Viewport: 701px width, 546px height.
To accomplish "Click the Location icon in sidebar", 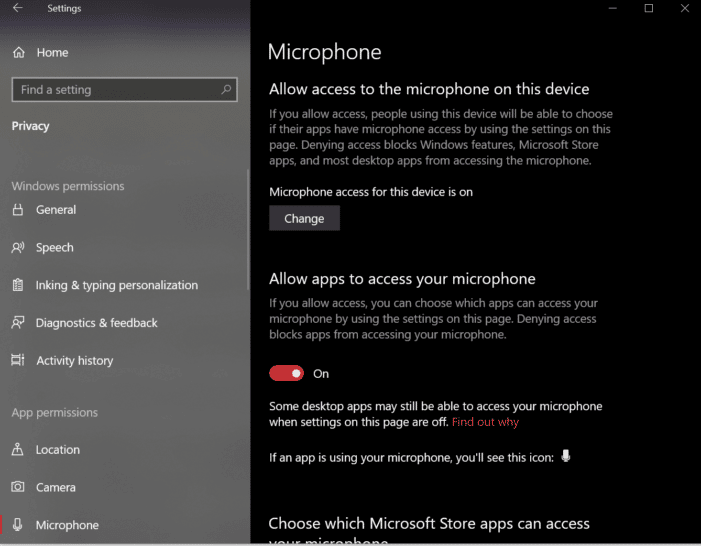I will click(18, 450).
